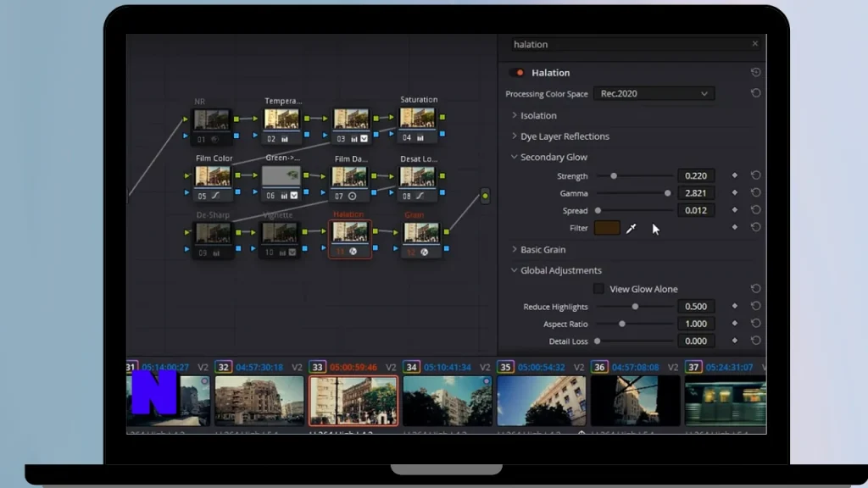Add keyframe for Strength parameter
The width and height of the screenshot is (868, 488).
point(735,175)
